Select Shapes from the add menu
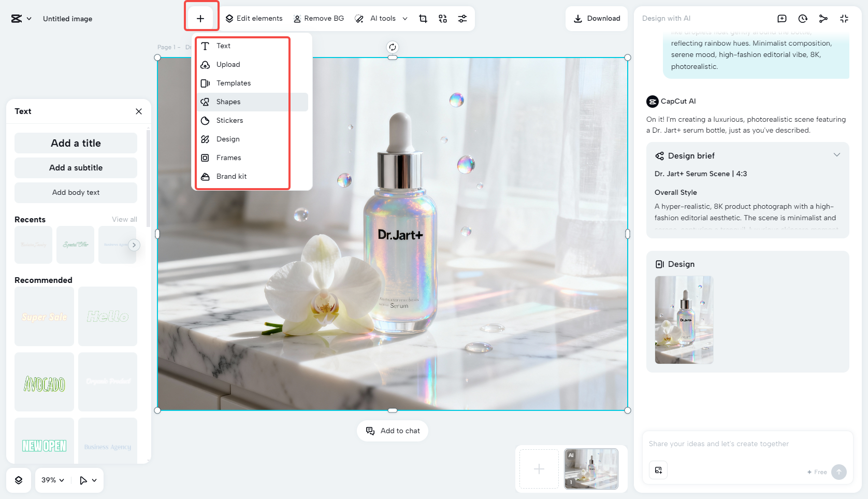The height and width of the screenshot is (499, 868). click(228, 102)
